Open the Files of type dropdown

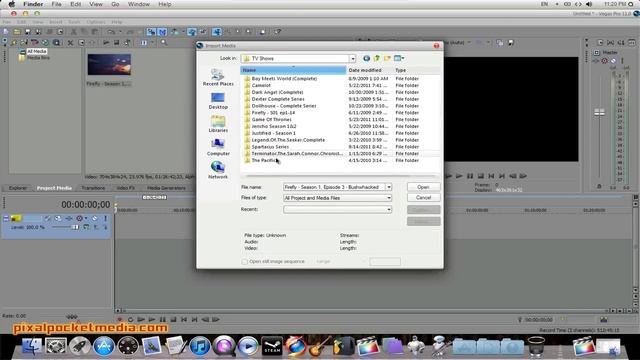click(x=389, y=198)
